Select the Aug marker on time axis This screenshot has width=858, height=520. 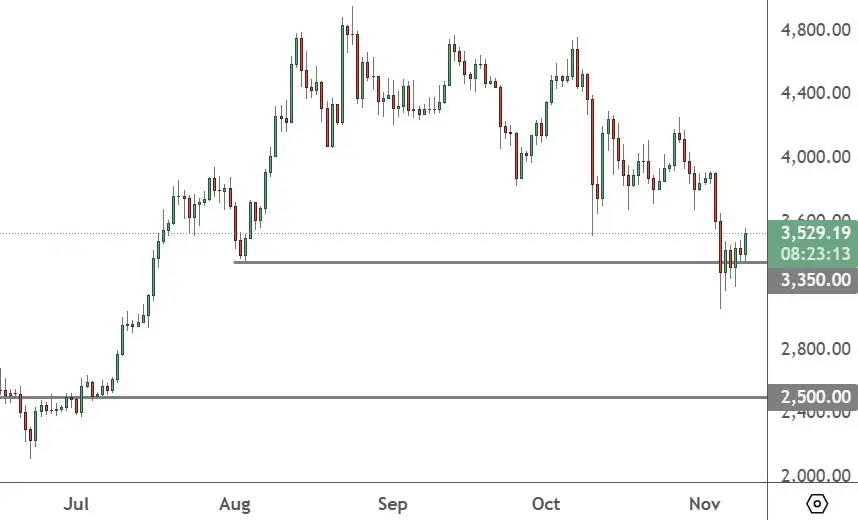(235, 502)
